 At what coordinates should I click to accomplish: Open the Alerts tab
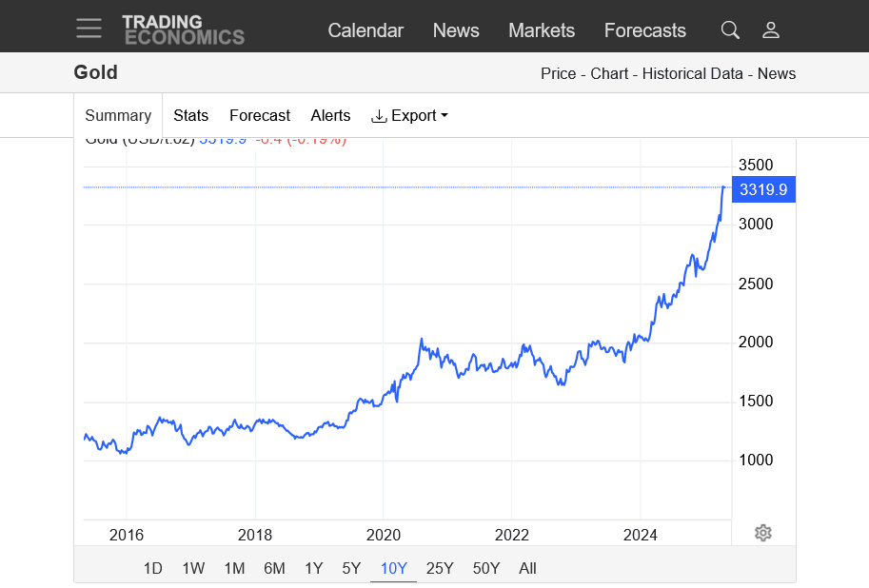330,115
